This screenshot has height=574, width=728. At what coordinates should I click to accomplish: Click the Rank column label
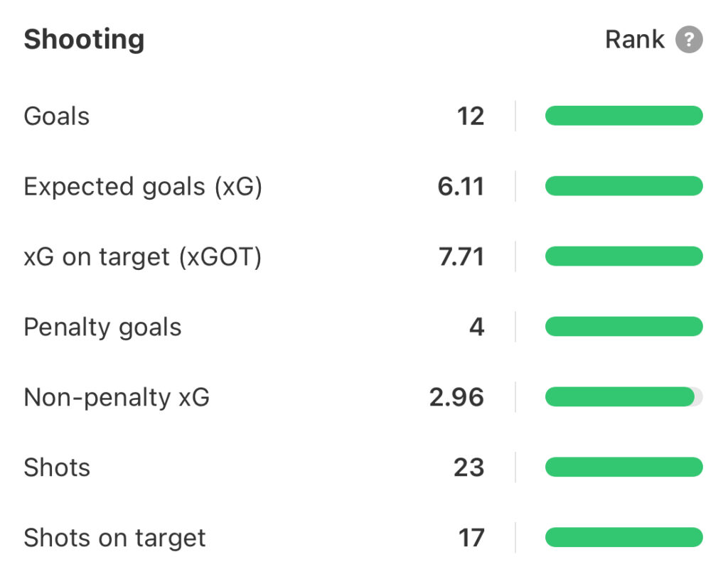coord(634,40)
